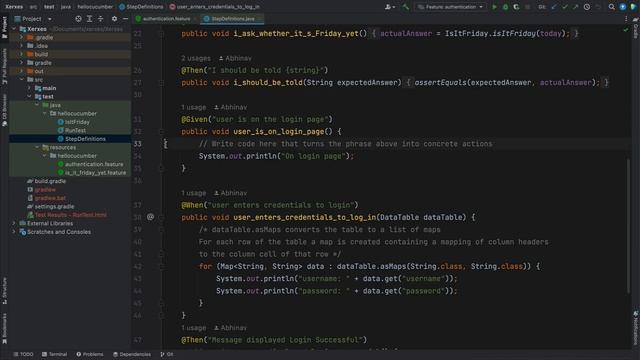Screen dimensions: 640x360
Task: Click Expand All in Project panel
Action: 89,19
